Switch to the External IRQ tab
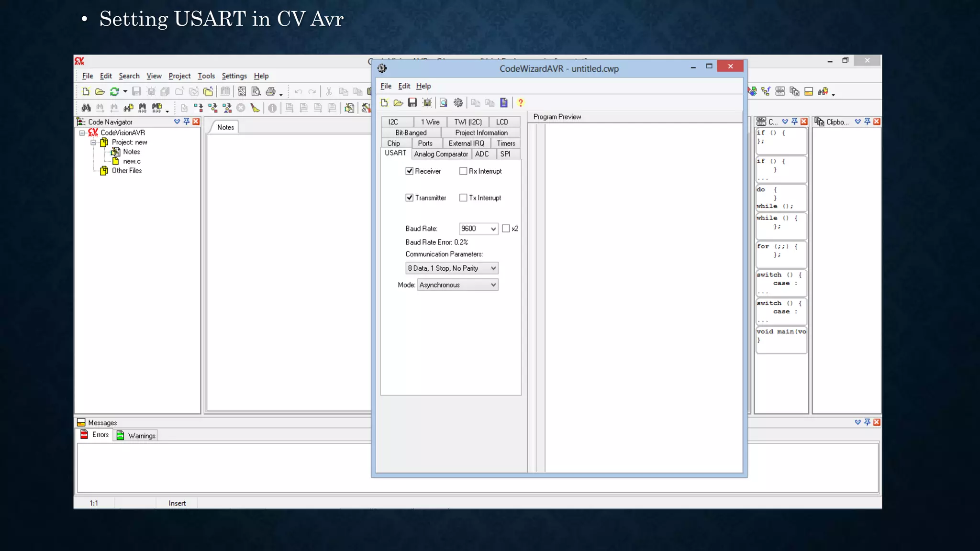This screenshot has height=551, width=980. point(467,143)
